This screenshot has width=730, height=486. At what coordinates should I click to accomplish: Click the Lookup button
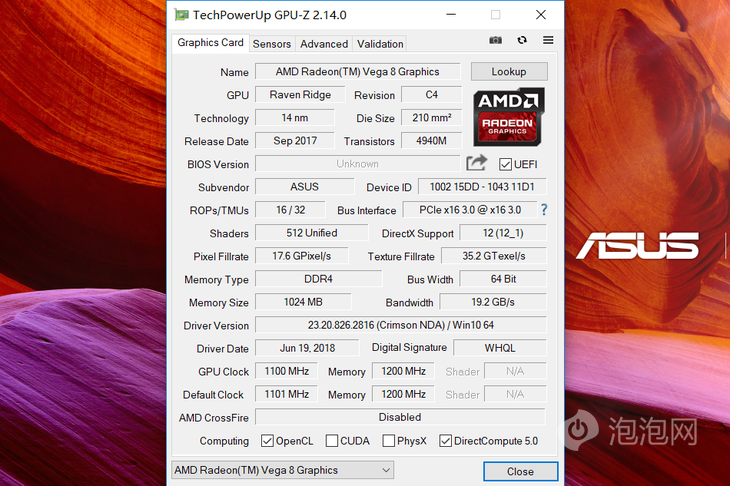coord(509,72)
